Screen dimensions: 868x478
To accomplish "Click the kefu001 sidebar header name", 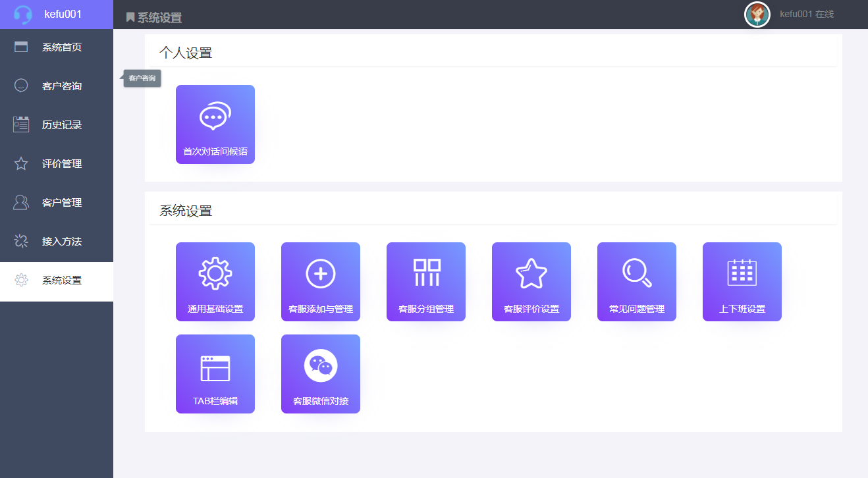I will point(63,14).
